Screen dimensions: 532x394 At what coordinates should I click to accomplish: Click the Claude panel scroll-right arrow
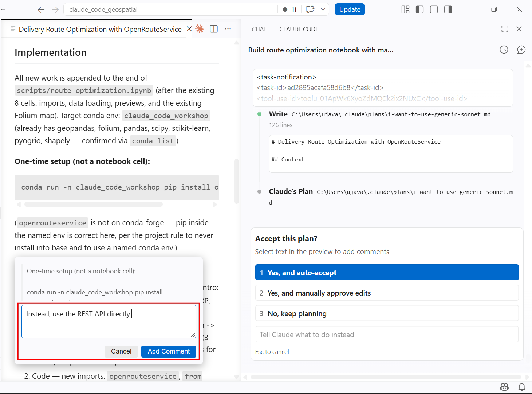pos(528,377)
